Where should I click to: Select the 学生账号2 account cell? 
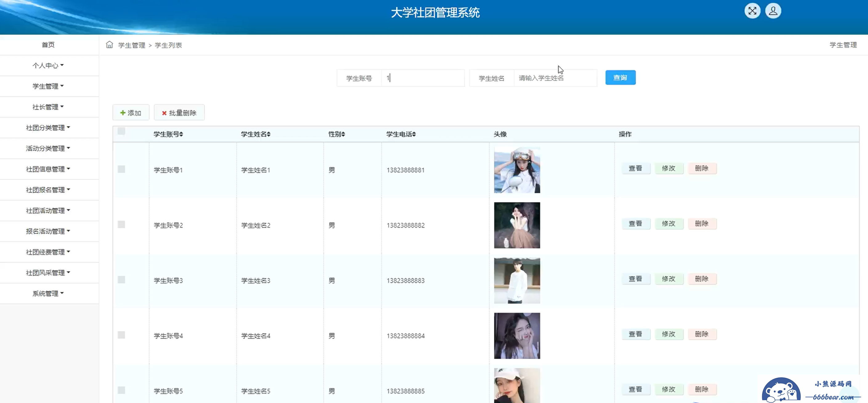(168, 225)
